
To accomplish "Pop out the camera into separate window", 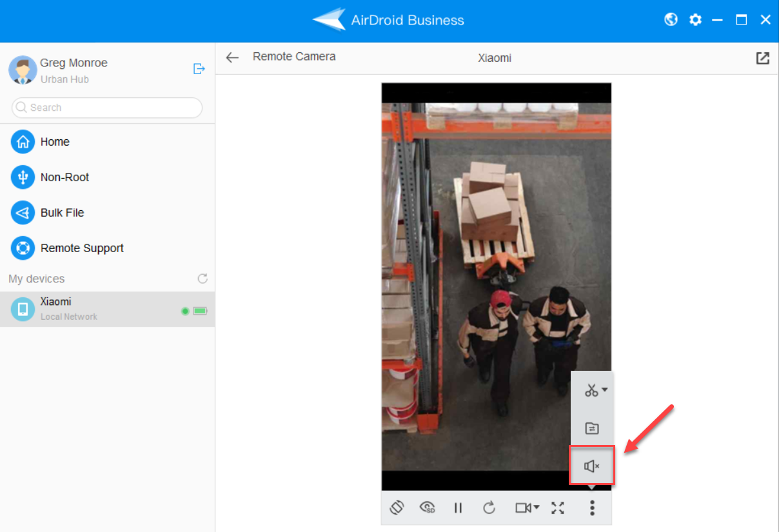I will click(762, 58).
